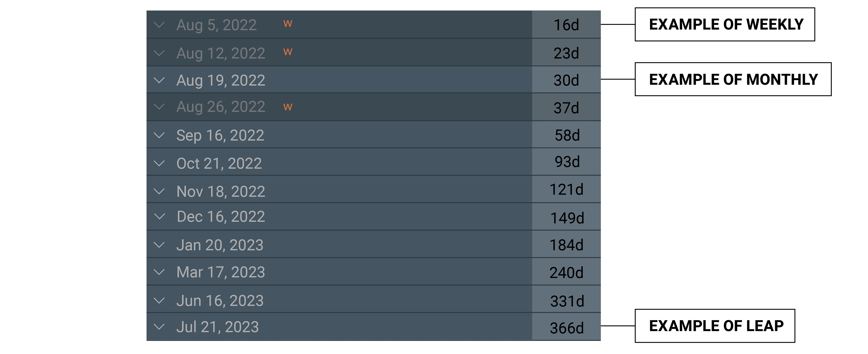
Task: Expand the Dec 16, 2022 expiration row
Action: tap(159, 216)
